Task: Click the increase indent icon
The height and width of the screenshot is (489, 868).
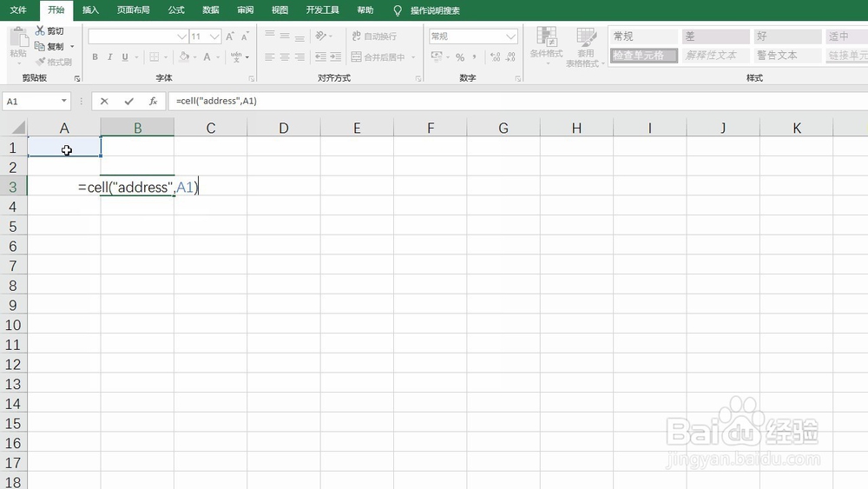Action: pos(335,56)
